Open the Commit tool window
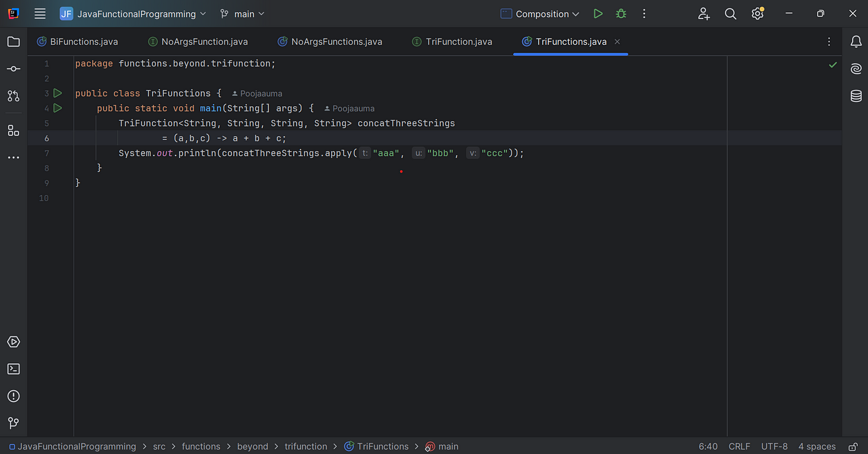This screenshot has height=454, width=868. (13, 68)
